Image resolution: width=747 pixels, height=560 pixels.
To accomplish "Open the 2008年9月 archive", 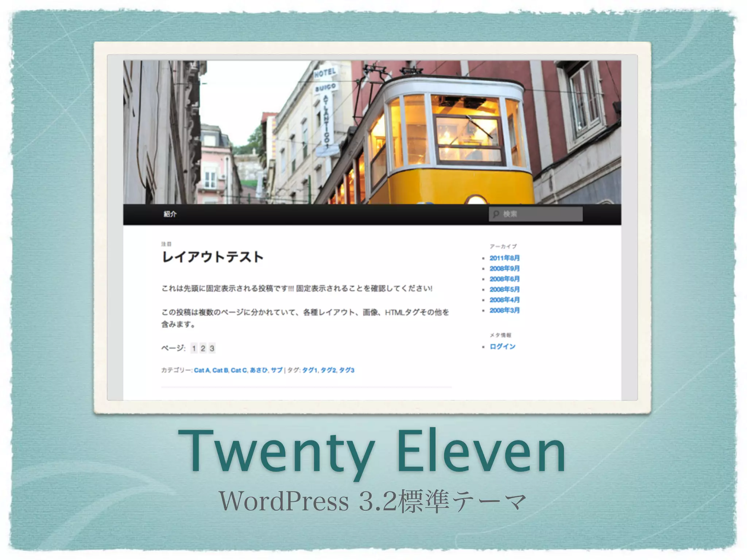I will click(504, 268).
